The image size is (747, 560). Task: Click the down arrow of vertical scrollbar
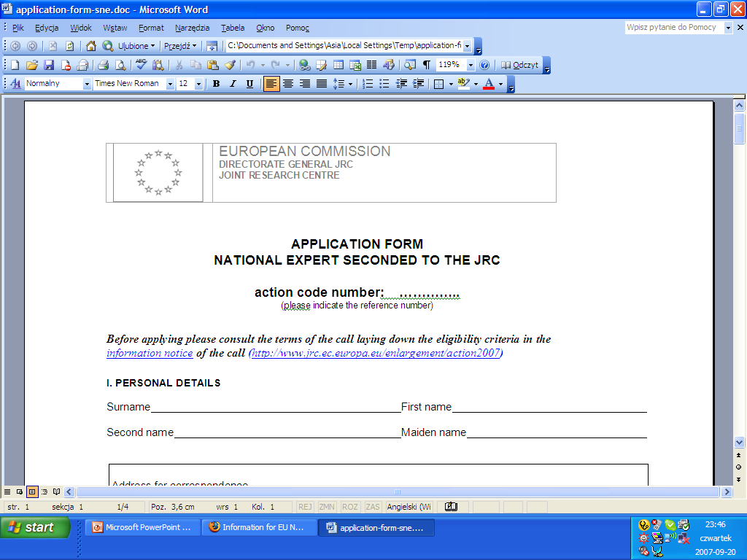coord(739,442)
